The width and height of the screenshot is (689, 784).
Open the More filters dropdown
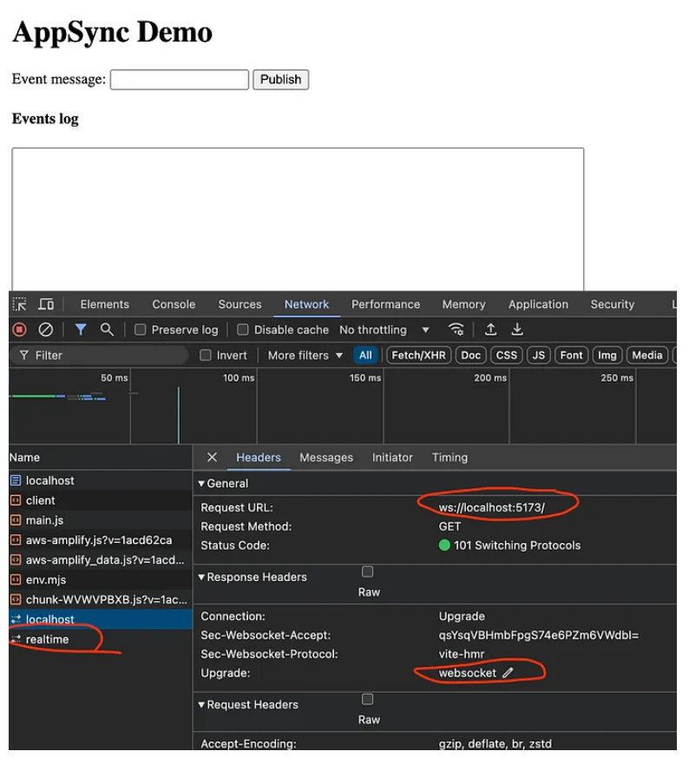[x=305, y=355]
